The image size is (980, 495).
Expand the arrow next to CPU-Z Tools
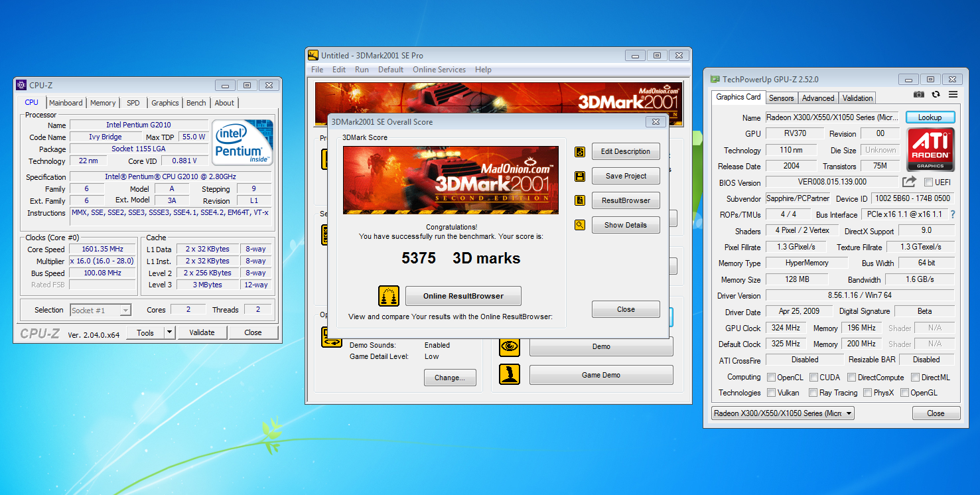(x=169, y=333)
